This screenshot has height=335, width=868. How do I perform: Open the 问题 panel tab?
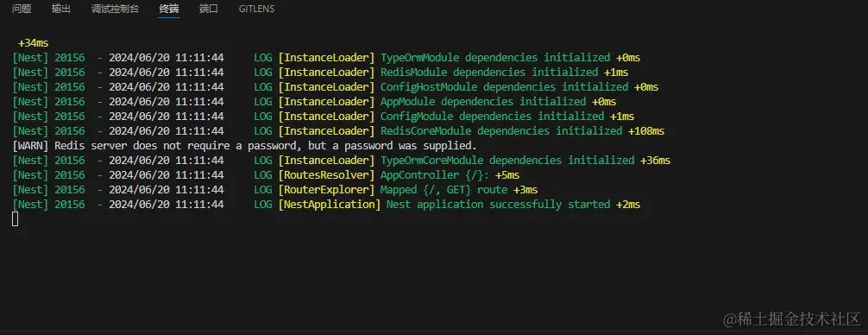coord(22,9)
